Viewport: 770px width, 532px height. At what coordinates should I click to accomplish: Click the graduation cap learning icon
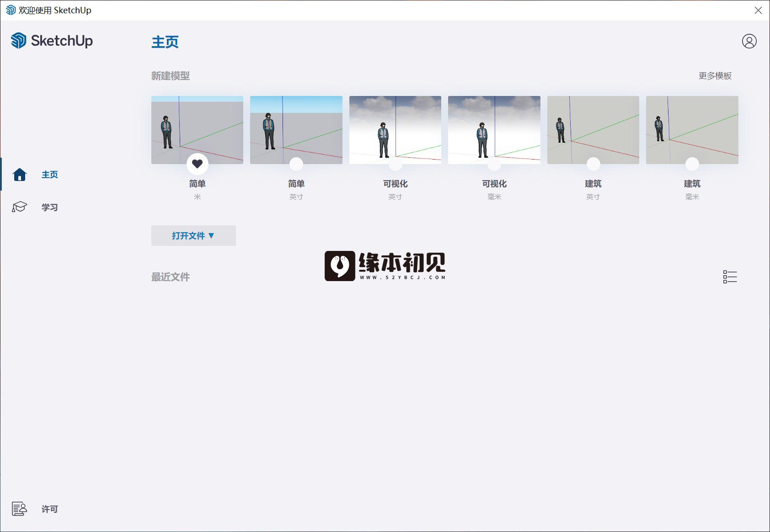click(19, 207)
